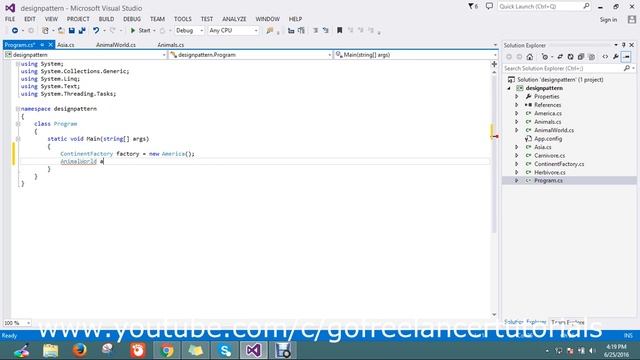Pin the Program.cs tab
This screenshot has width=640, height=360.
[x=42, y=45]
